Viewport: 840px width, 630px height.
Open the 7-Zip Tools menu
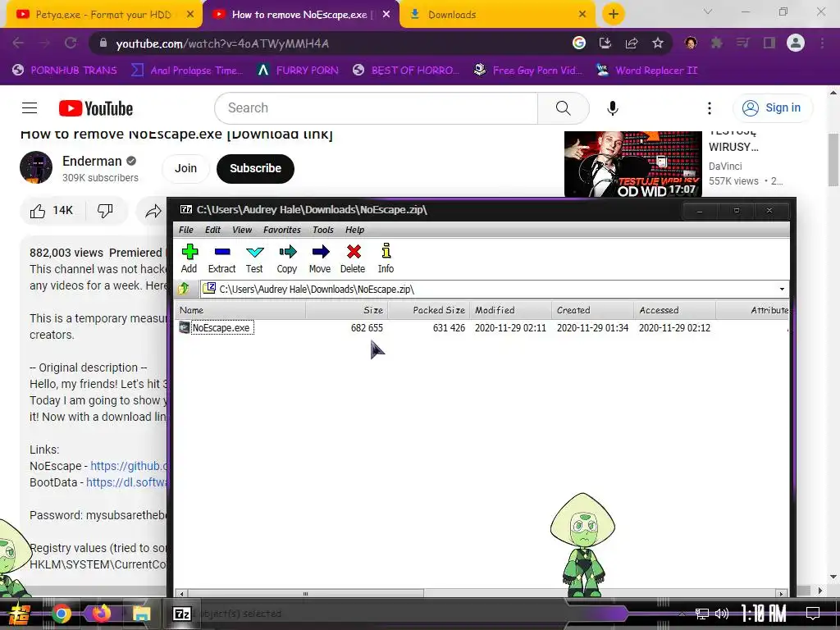323,230
